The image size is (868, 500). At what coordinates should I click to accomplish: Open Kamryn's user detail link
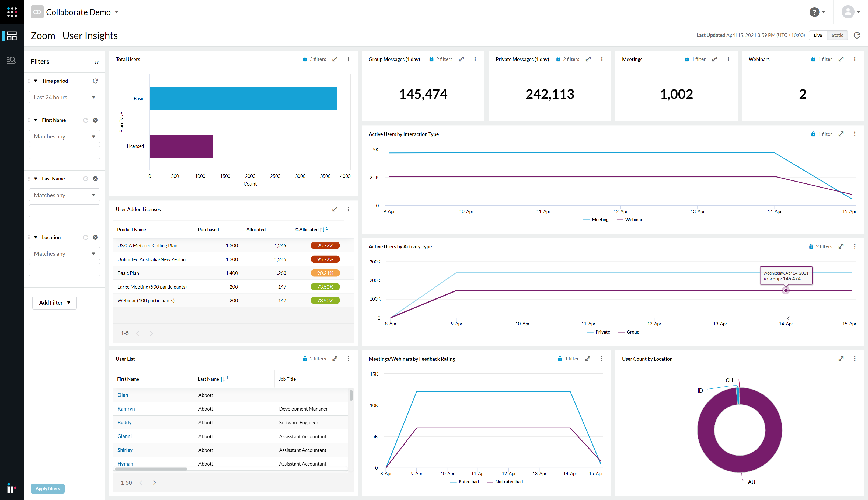[x=126, y=409]
